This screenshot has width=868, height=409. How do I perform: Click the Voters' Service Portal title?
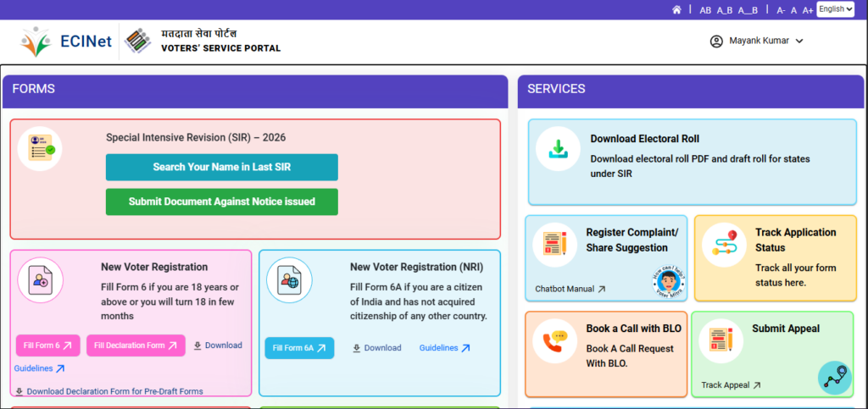pyautogui.click(x=221, y=48)
